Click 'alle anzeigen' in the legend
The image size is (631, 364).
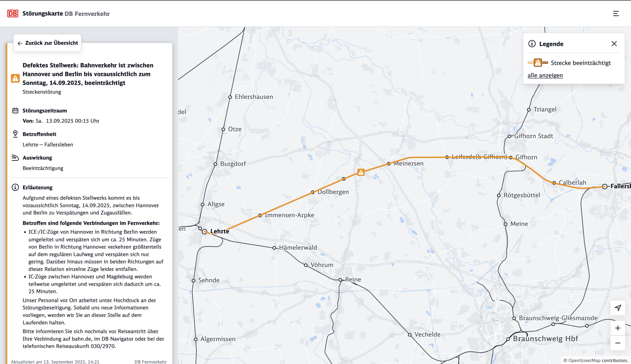point(545,75)
